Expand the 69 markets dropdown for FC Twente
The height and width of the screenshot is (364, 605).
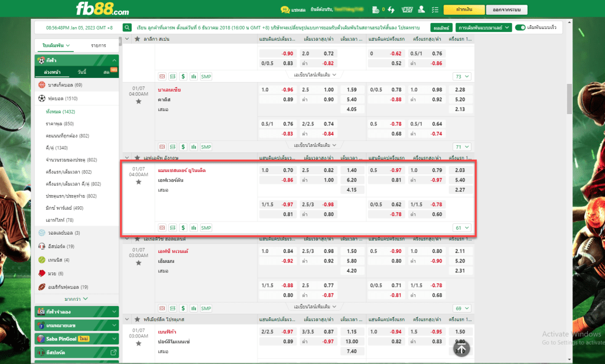coord(462,308)
